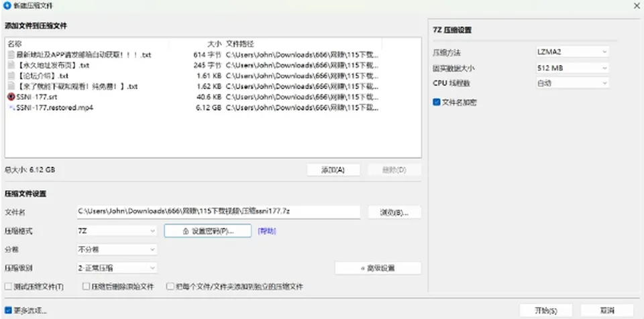Click the 文件名 path input field
Image resolution: width=644 pixels, height=319 pixels.
click(219, 212)
